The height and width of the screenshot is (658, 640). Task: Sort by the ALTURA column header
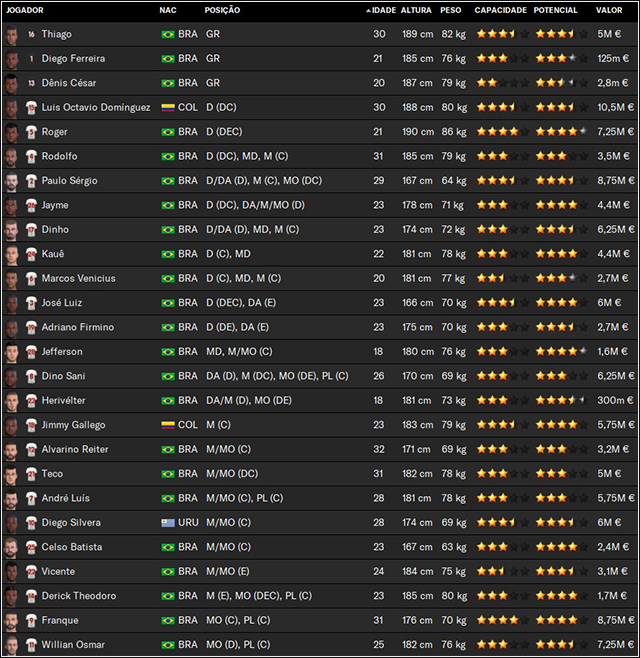[416, 10]
